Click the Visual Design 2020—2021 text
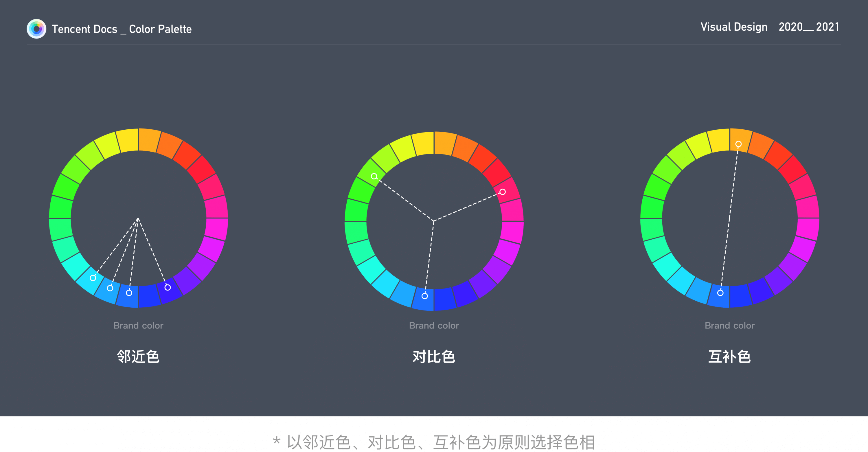Viewport: 868px width, 452px height. click(x=769, y=27)
